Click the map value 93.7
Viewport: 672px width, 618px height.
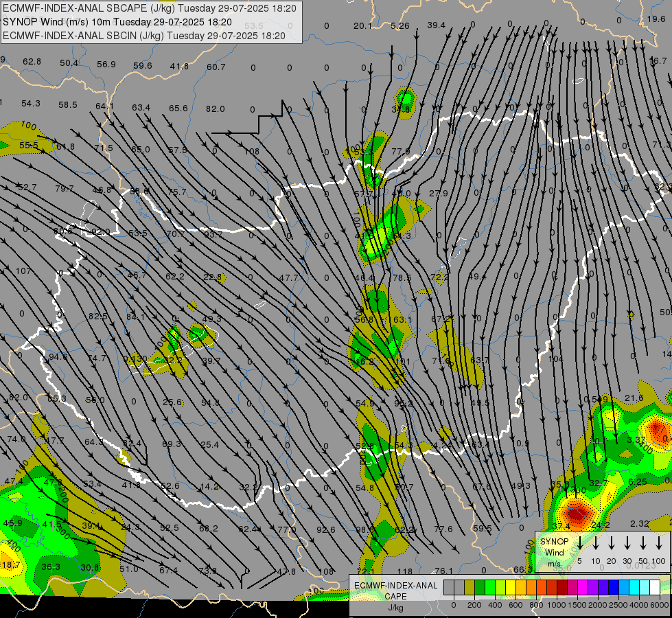[213, 235]
